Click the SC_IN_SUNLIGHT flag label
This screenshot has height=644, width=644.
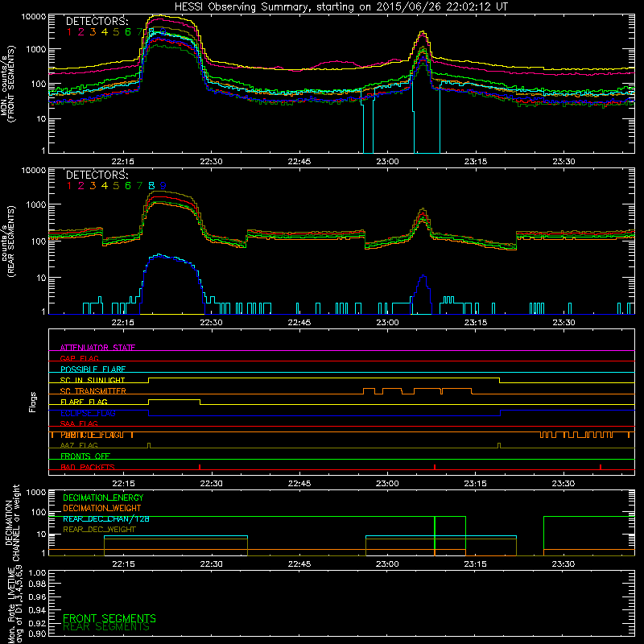(93, 380)
